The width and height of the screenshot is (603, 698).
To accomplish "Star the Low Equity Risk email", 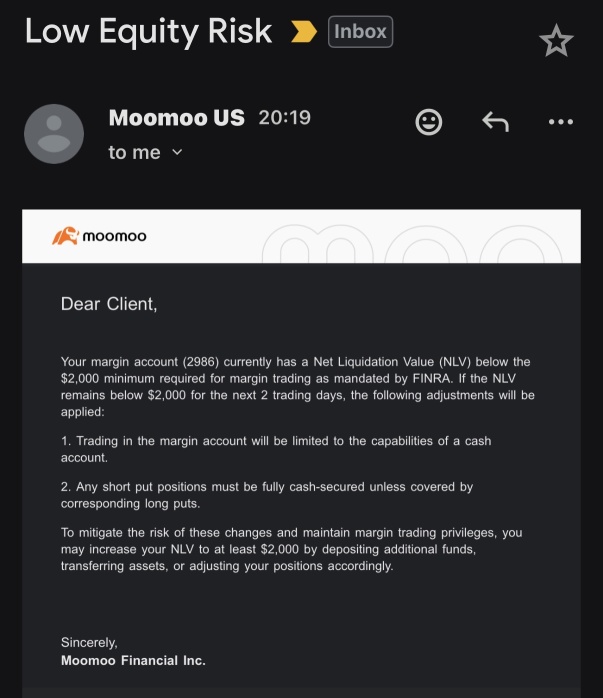I will [556, 41].
